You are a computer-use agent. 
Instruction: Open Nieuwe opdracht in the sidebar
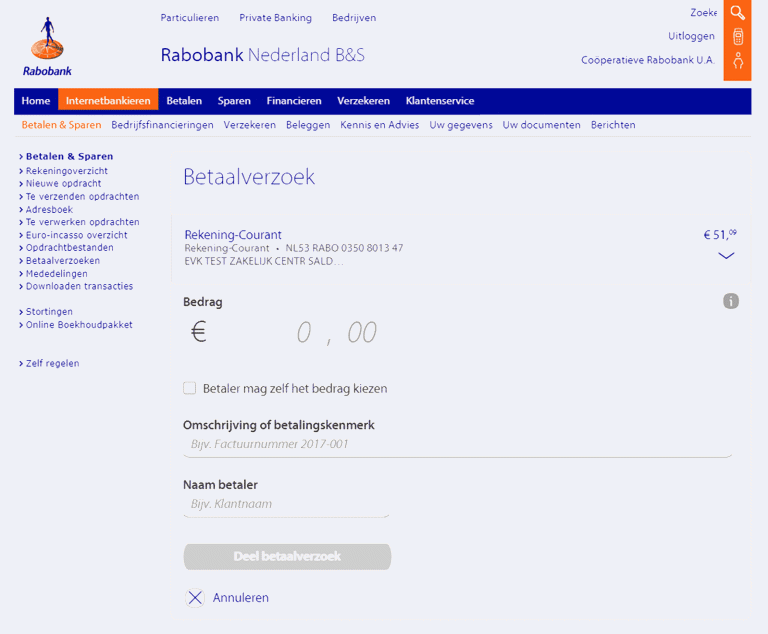point(63,183)
